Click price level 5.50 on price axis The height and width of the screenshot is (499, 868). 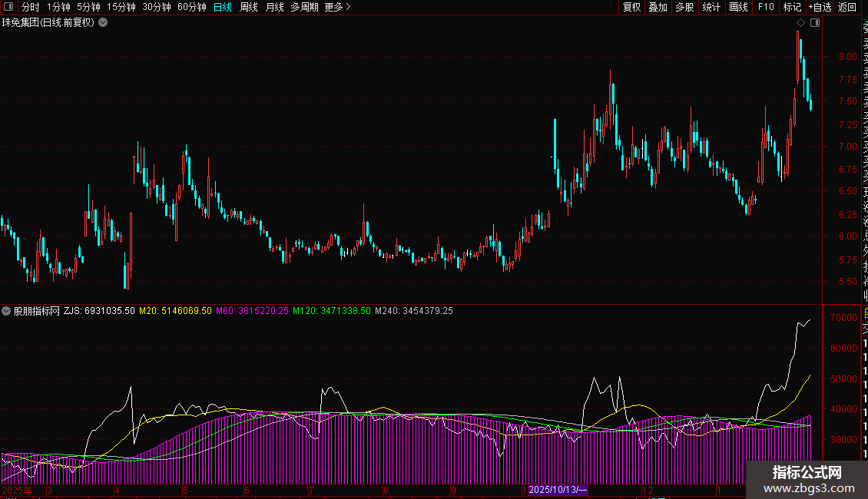click(847, 282)
